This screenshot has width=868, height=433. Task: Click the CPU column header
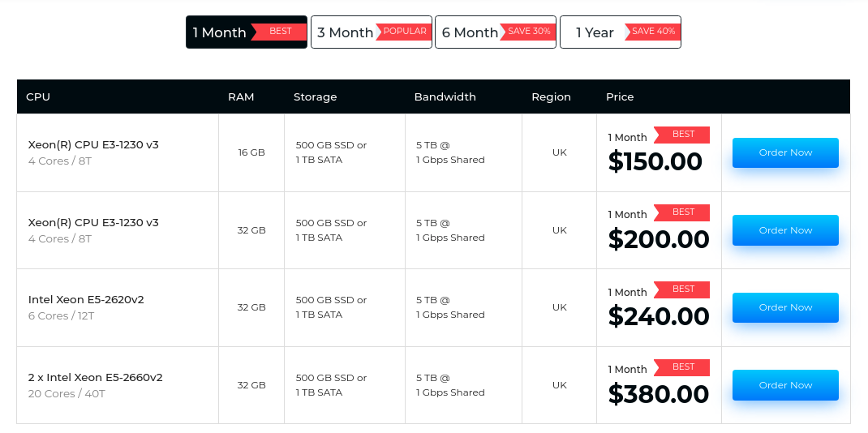click(x=38, y=96)
